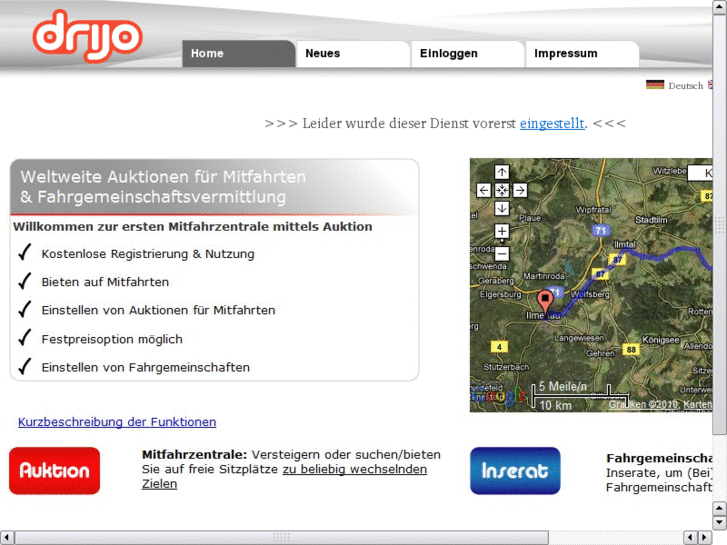Select the Deutsch language flag
The image size is (727, 545).
coord(655,85)
